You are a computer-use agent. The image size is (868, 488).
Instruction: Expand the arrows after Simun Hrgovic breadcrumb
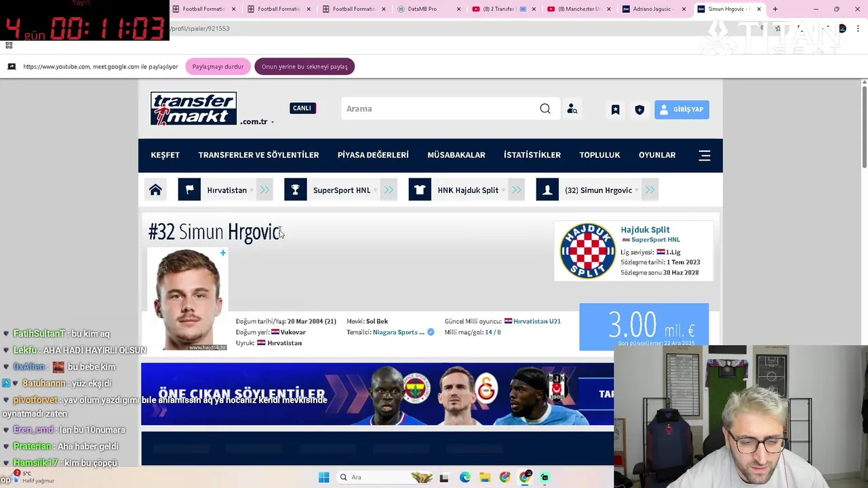click(650, 190)
